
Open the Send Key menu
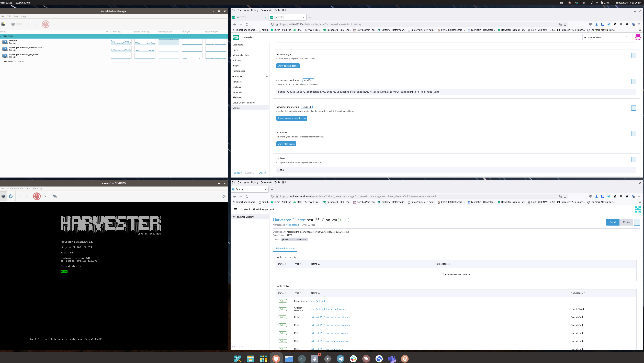(38, 188)
